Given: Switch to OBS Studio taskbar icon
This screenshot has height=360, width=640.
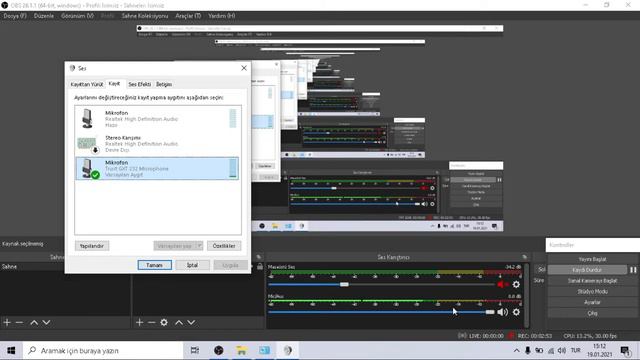Looking at the screenshot, I should 219,351.
